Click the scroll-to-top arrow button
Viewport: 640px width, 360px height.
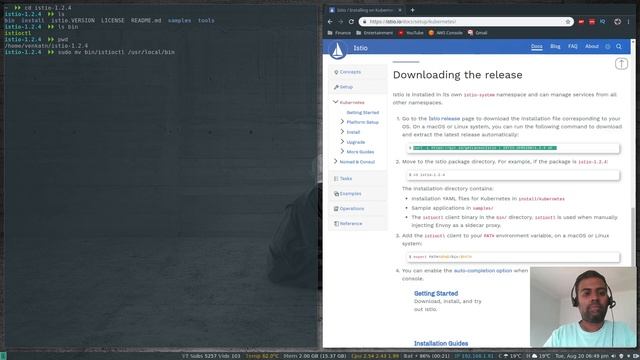click(x=621, y=64)
